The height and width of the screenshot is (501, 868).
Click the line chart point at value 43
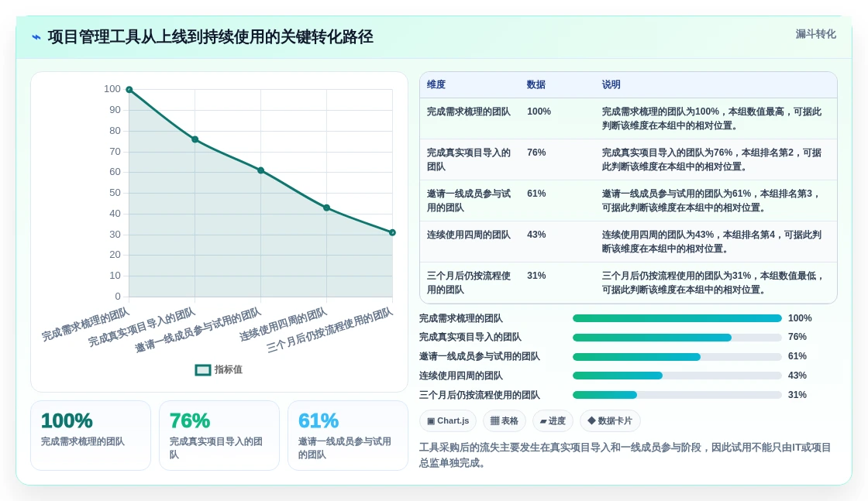[326, 208]
